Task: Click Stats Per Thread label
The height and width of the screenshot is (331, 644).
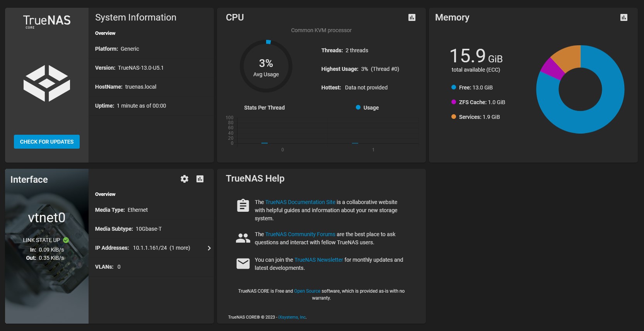Action: 264,108
